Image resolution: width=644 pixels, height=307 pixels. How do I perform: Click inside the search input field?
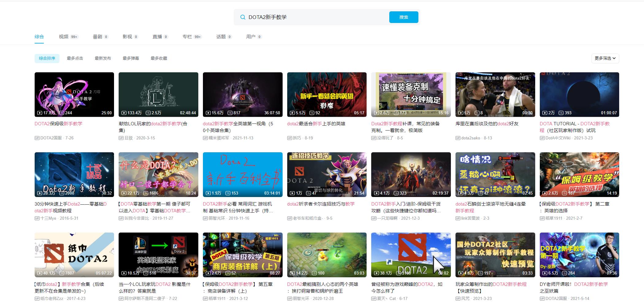[x=307, y=17]
